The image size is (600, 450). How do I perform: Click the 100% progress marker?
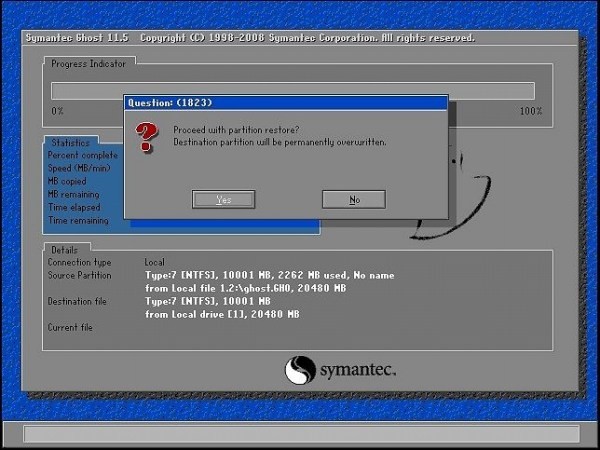pyautogui.click(x=531, y=111)
